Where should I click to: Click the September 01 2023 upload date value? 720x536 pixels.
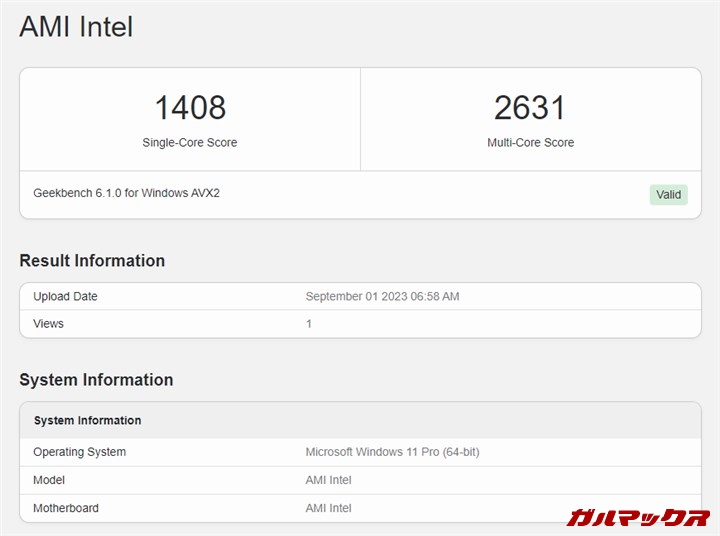[x=382, y=297]
